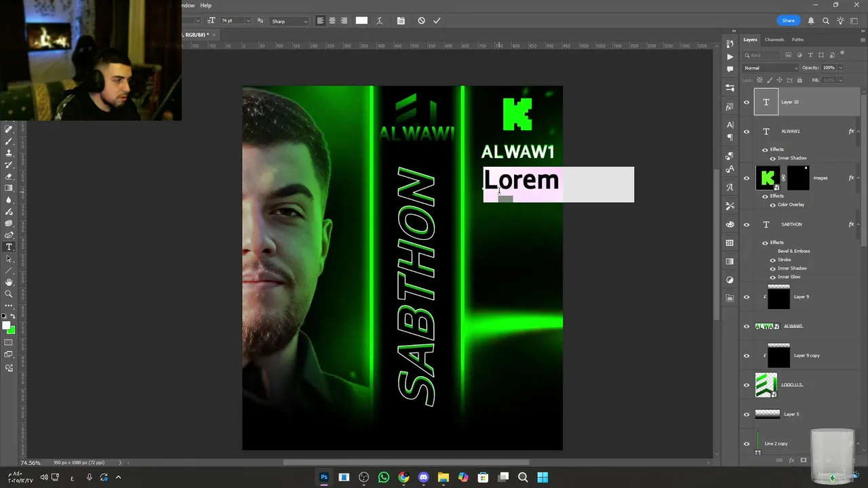Open the Properties panel icon

click(730, 88)
